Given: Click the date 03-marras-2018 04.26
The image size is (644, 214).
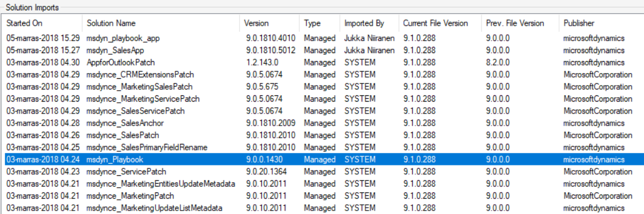Looking at the screenshot, I should pyautogui.click(x=43, y=135).
